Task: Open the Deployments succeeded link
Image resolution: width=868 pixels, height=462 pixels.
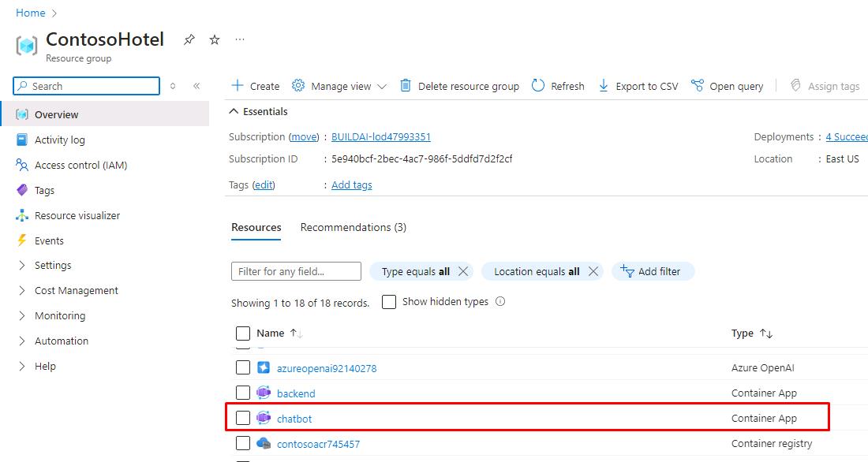Action: tap(847, 136)
